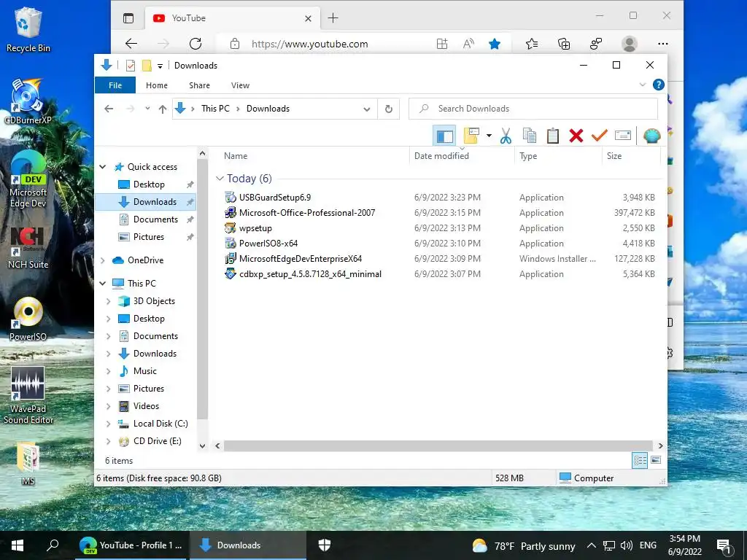Select Pictures under Quick access

(x=148, y=237)
